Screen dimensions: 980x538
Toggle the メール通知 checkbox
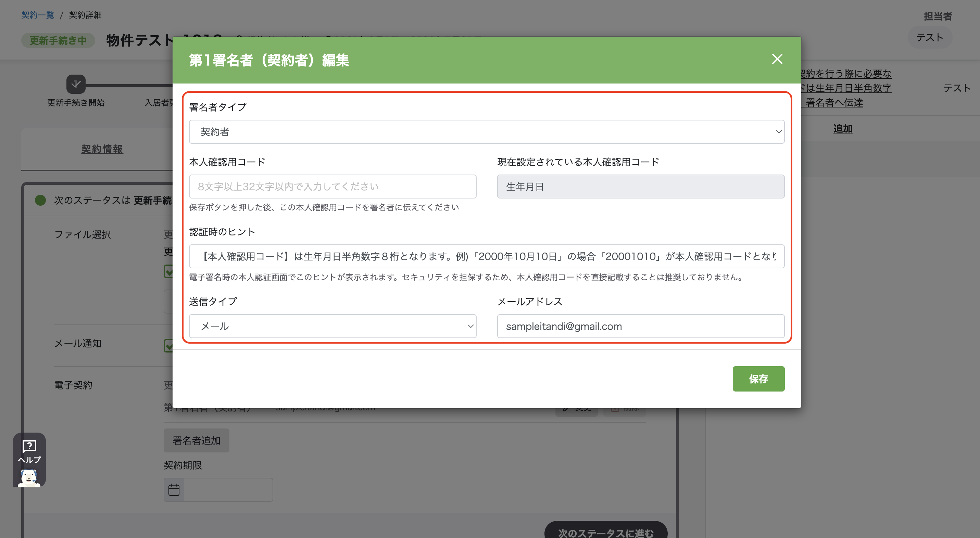coord(168,346)
